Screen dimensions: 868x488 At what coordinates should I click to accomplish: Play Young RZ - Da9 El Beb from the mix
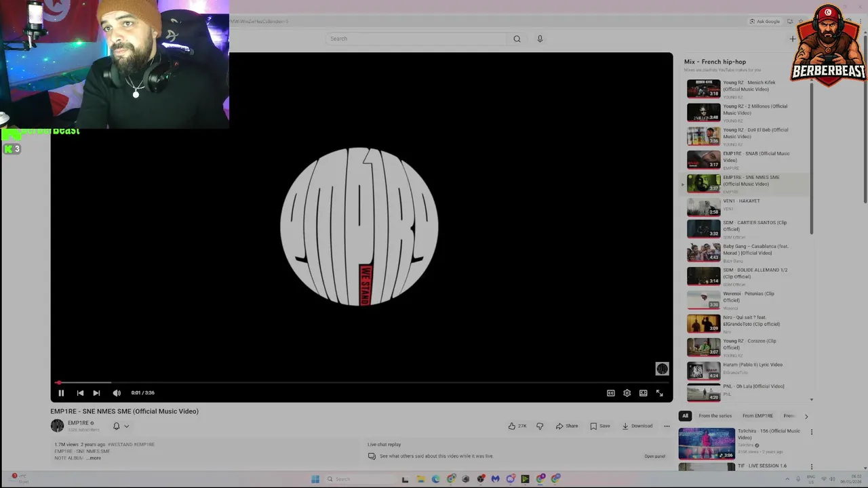746,136
